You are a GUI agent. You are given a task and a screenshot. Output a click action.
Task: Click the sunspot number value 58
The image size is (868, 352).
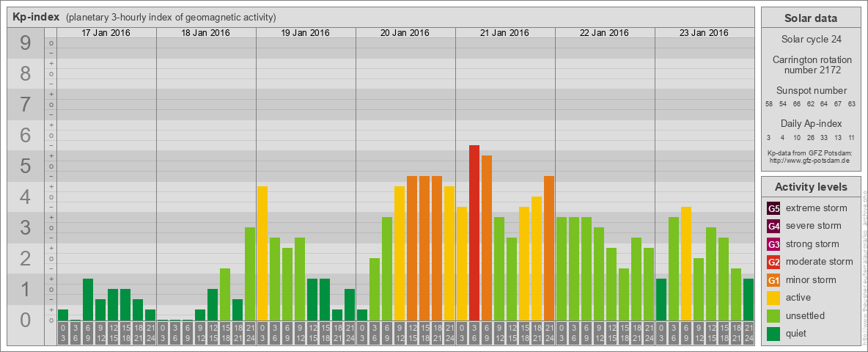769,104
